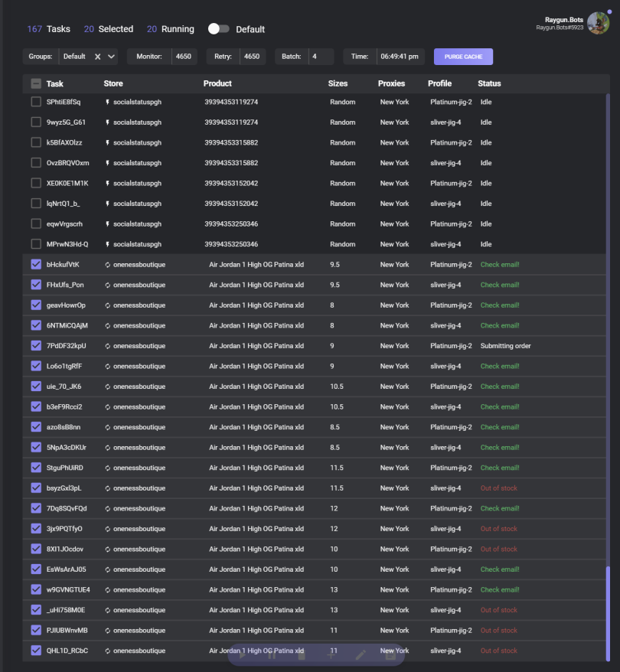620x672 pixels.
Task: Pause tasks using the floating toolbar pause icon
Action: [x=272, y=655]
